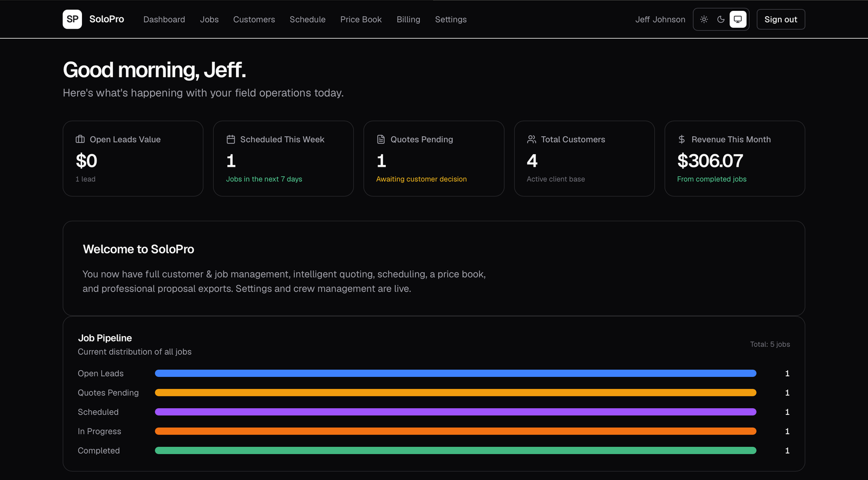The height and width of the screenshot is (480, 868).
Task: Select the purple Scheduled pipeline bar
Action: [456, 412]
